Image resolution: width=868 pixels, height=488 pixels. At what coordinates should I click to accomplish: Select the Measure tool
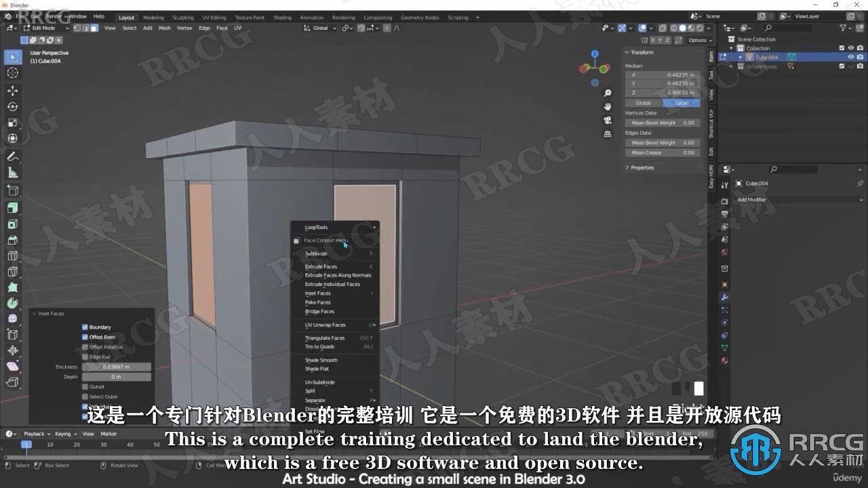point(12,173)
